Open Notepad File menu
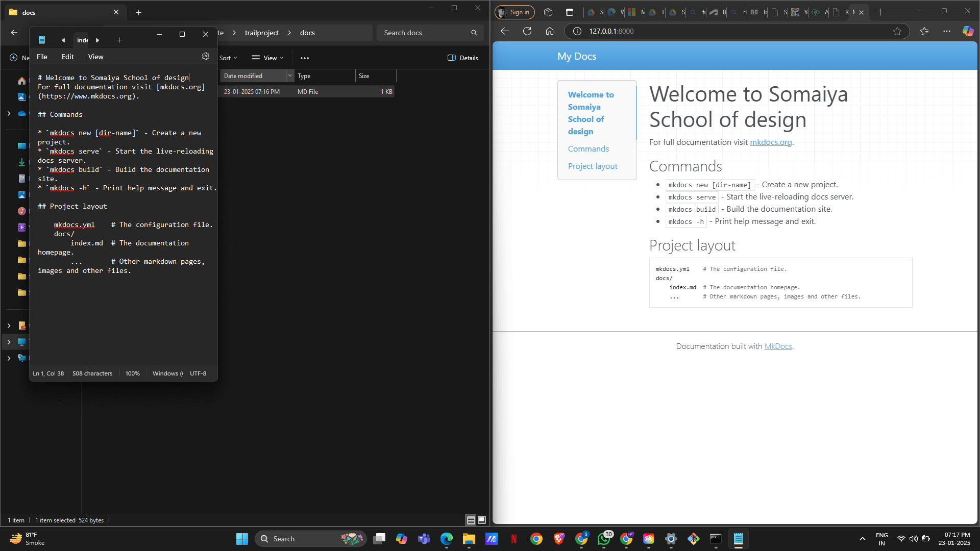This screenshot has height=551, width=980. point(42,57)
